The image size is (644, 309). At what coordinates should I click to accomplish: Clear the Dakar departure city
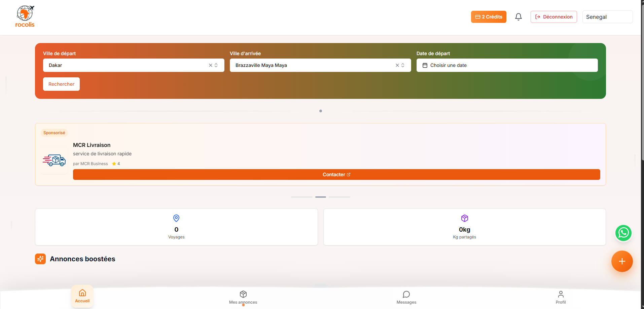click(211, 65)
